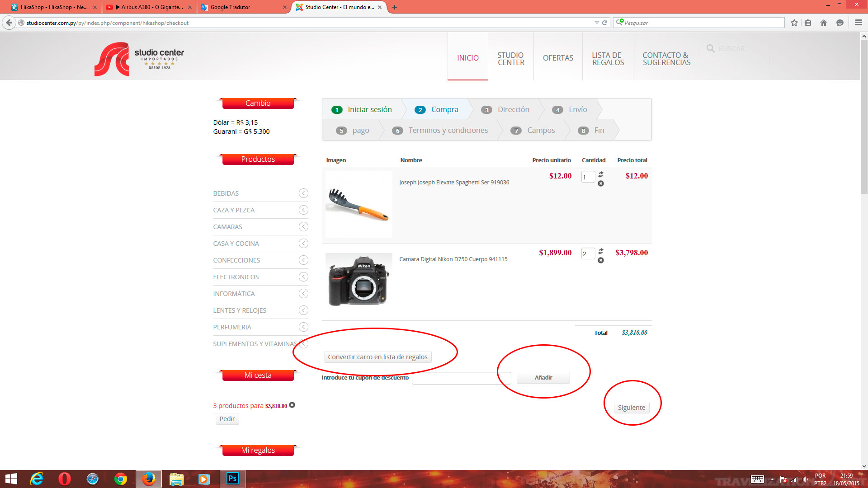The image size is (868, 488).
Task: Click refresh icon for spaghetti server quantity
Action: [601, 174]
